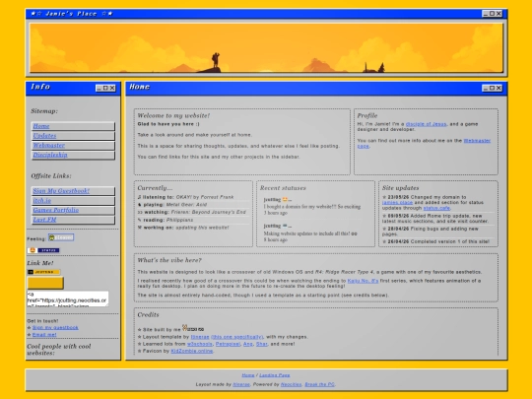Follow the 'disciple of Jesus' profile link
532x399 pixels.
click(426, 124)
